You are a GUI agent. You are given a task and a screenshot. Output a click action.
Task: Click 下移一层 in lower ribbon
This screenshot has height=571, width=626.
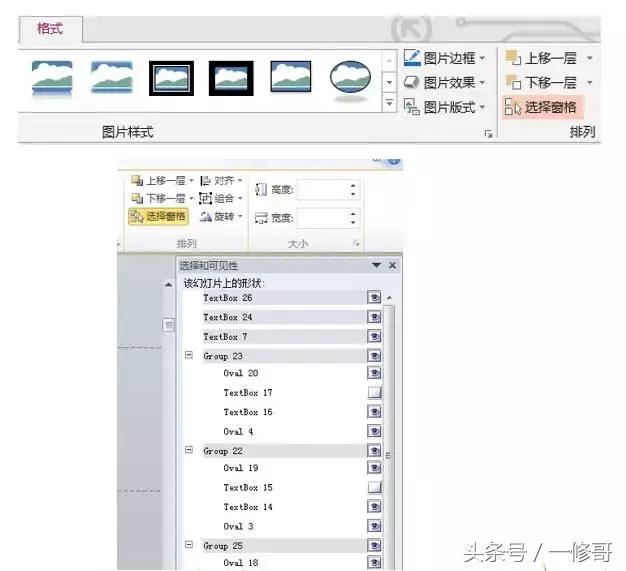[x=158, y=198]
